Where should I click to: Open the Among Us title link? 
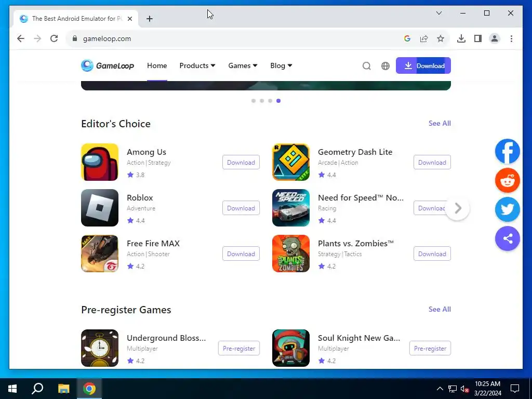point(146,152)
